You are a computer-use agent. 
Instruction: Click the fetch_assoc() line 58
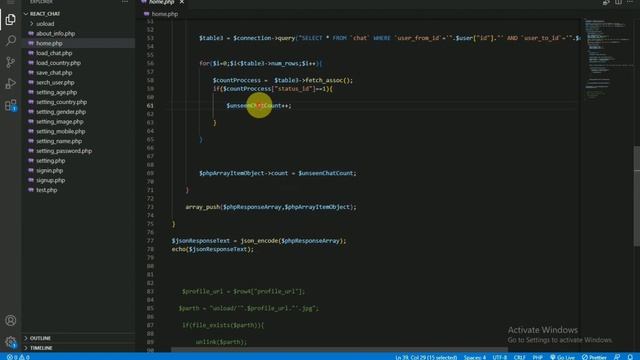click(282, 80)
